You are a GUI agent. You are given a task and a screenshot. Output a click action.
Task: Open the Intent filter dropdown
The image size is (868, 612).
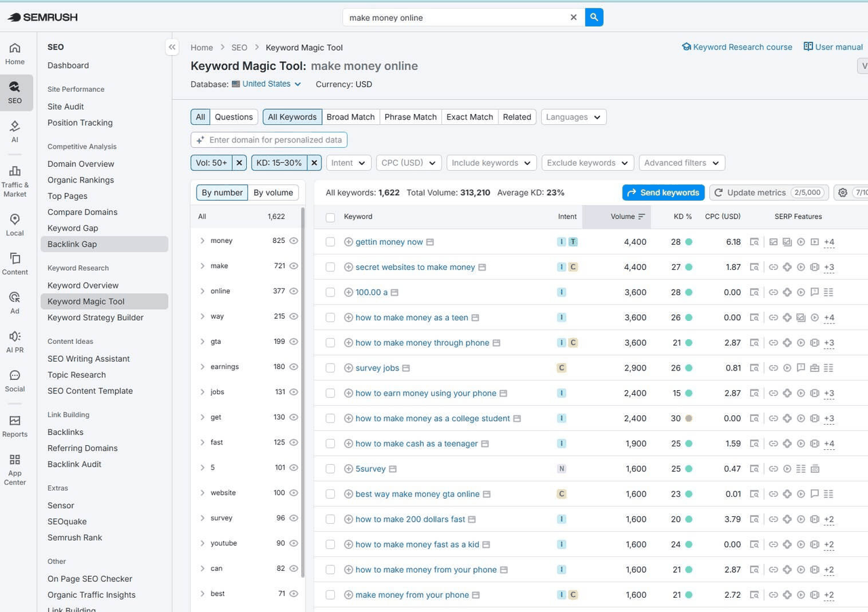click(349, 163)
